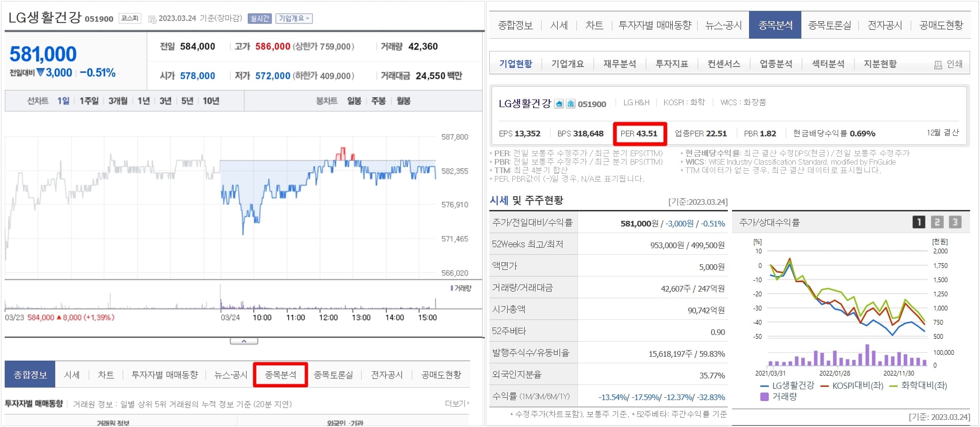The width and height of the screenshot is (980, 427).
Task: Open 투자자별 매매동향 tab below the price chart
Action: click(165, 375)
